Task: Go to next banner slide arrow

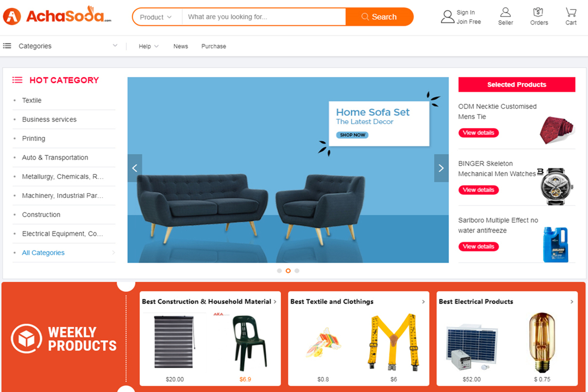Action: click(x=441, y=168)
